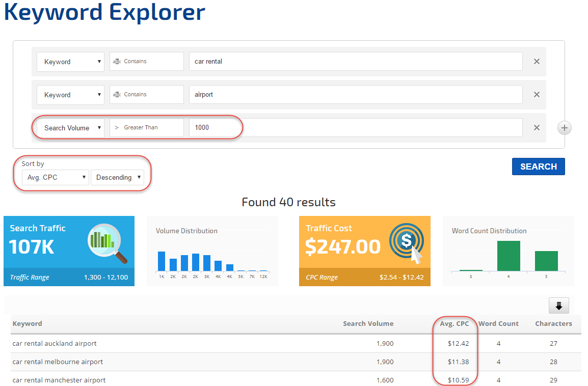Change the Descending sort order dropdown
This screenshot has width=588, height=386.
coord(117,177)
